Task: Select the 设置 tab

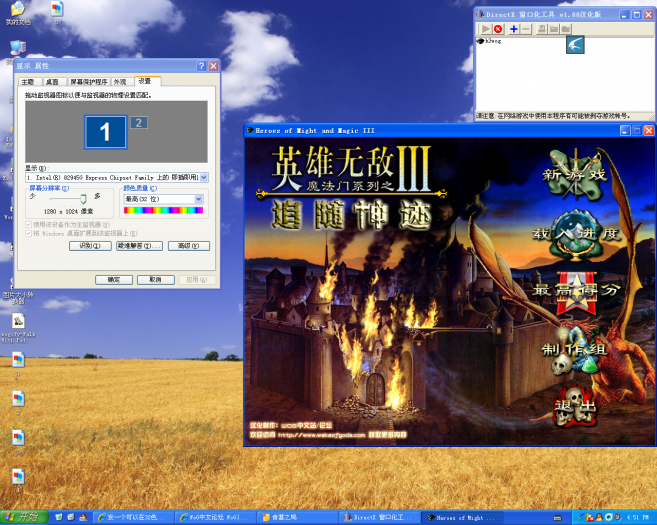Action: click(145, 81)
